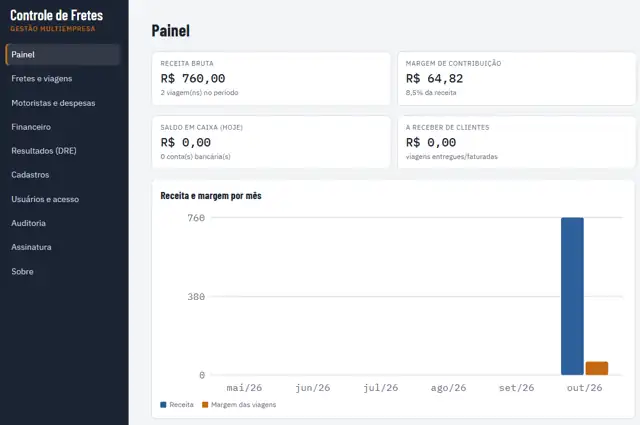Viewport: 640px width, 425px height.
Task: Click the 380 y-axis value
Action: (196, 297)
